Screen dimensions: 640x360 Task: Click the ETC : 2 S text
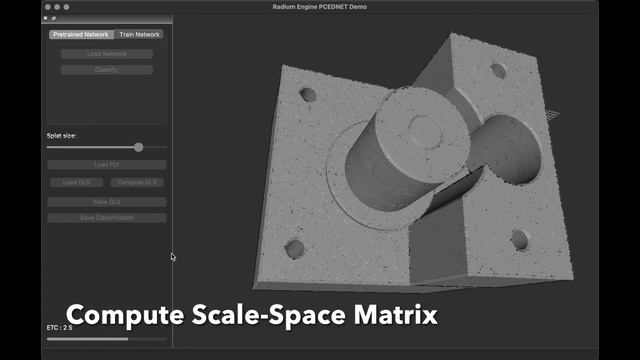click(x=60, y=327)
